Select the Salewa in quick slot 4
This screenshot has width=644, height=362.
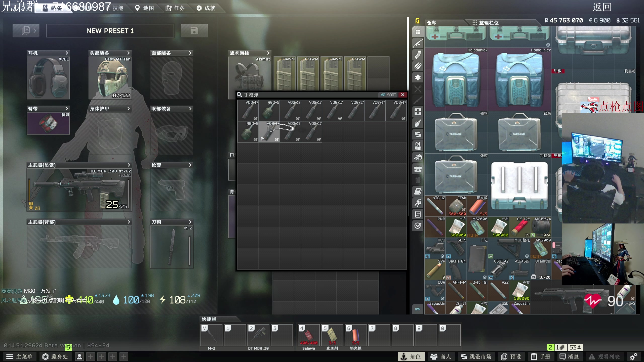click(x=308, y=335)
